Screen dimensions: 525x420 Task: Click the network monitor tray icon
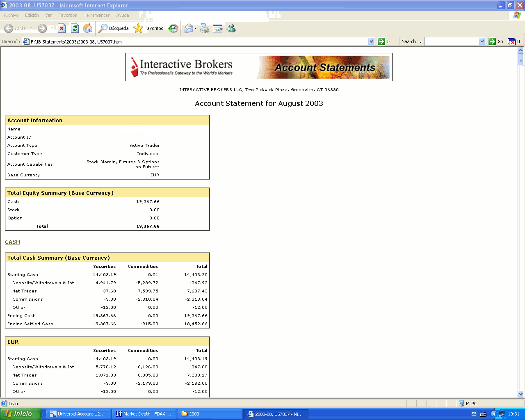click(x=501, y=414)
